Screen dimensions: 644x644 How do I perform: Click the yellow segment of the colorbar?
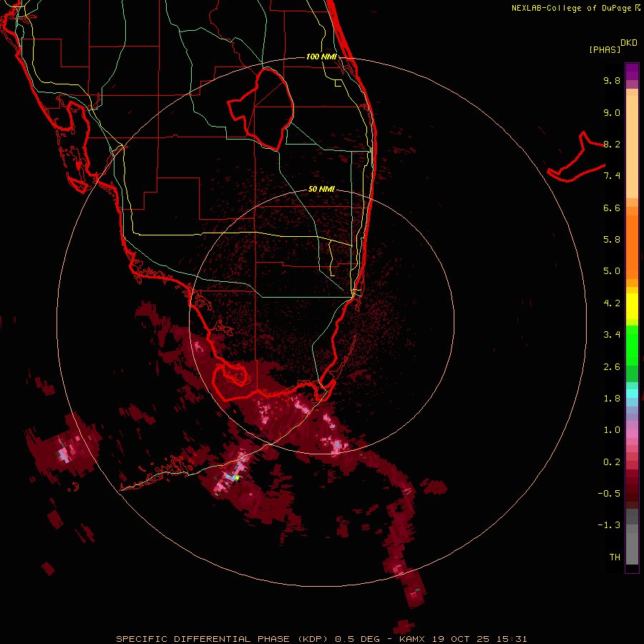(632, 306)
